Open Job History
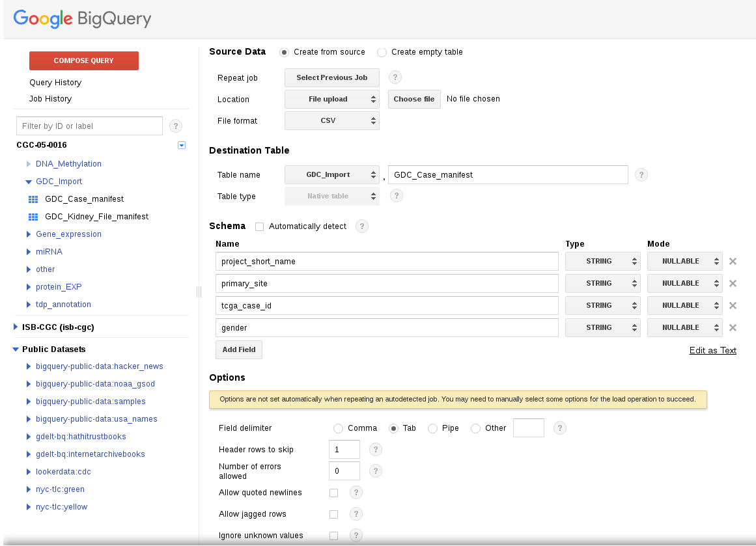756x546 pixels. click(50, 99)
